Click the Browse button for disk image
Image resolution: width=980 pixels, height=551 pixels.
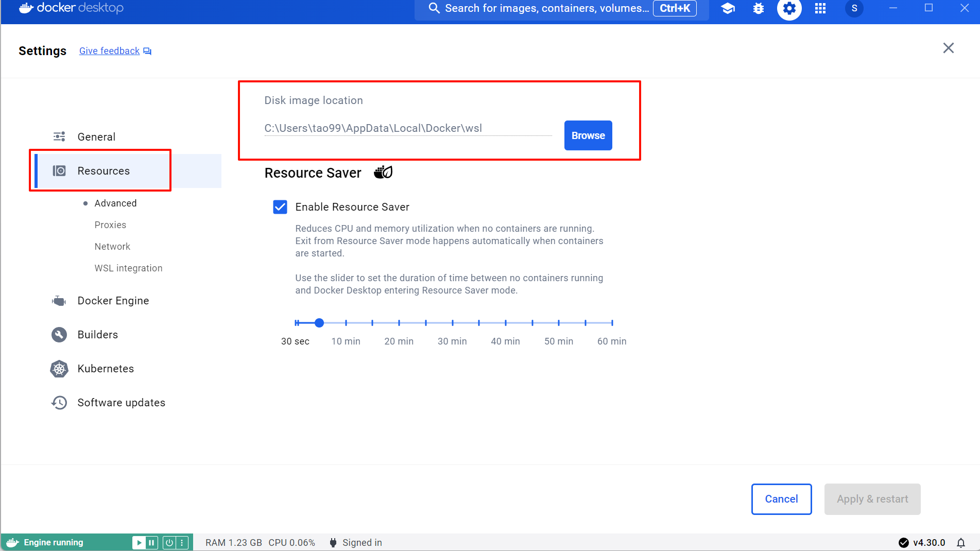coord(588,135)
